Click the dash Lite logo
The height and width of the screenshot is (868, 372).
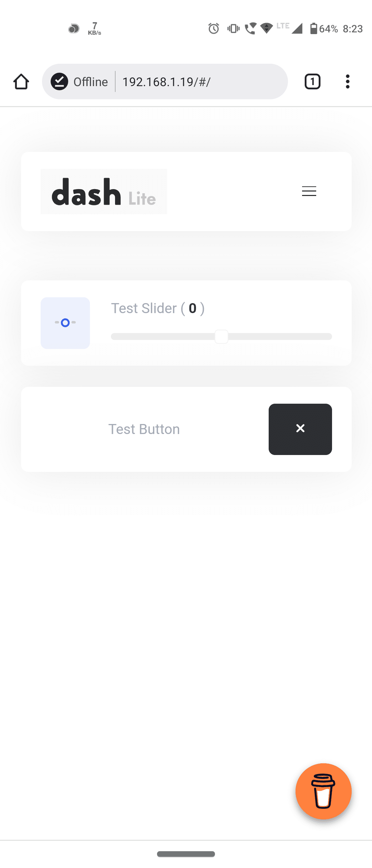(104, 192)
